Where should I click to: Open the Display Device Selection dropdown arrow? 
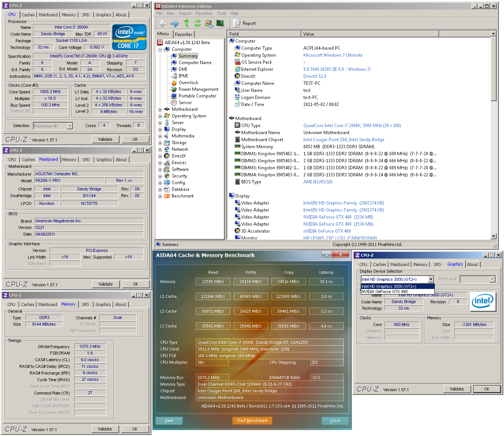tap(431, 279)
